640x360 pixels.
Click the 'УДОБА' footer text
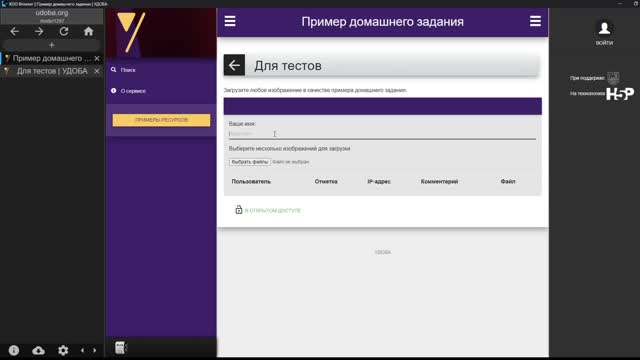(382, 252)
